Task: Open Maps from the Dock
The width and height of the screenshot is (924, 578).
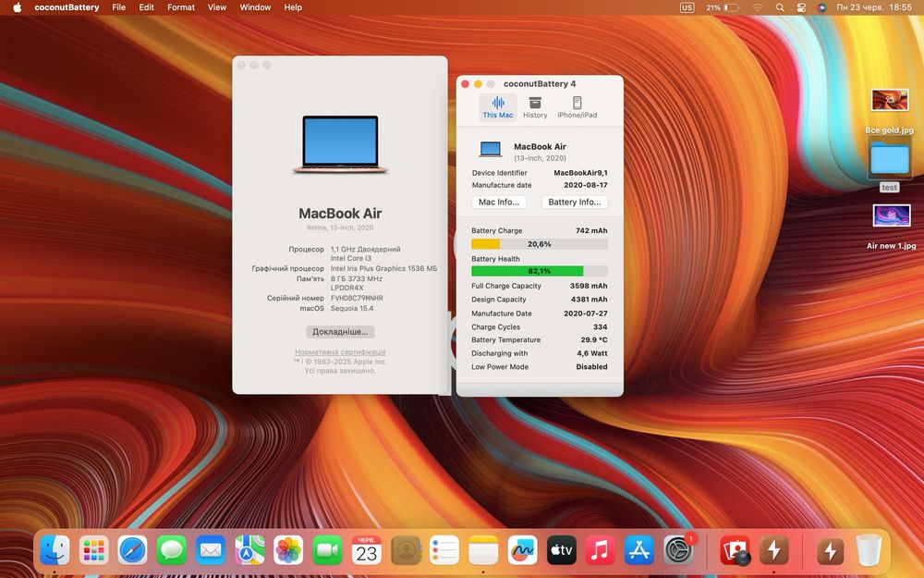Action: click(249, 550)
